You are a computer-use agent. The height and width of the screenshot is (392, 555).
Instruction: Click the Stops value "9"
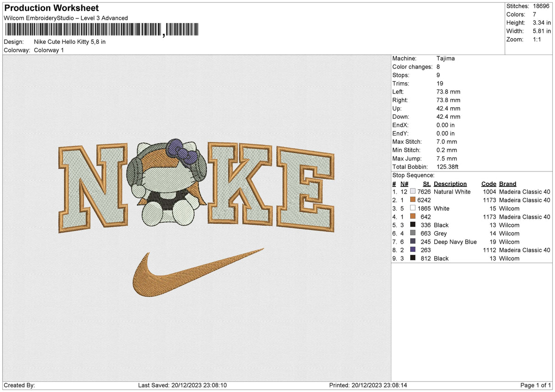point(438,75)
